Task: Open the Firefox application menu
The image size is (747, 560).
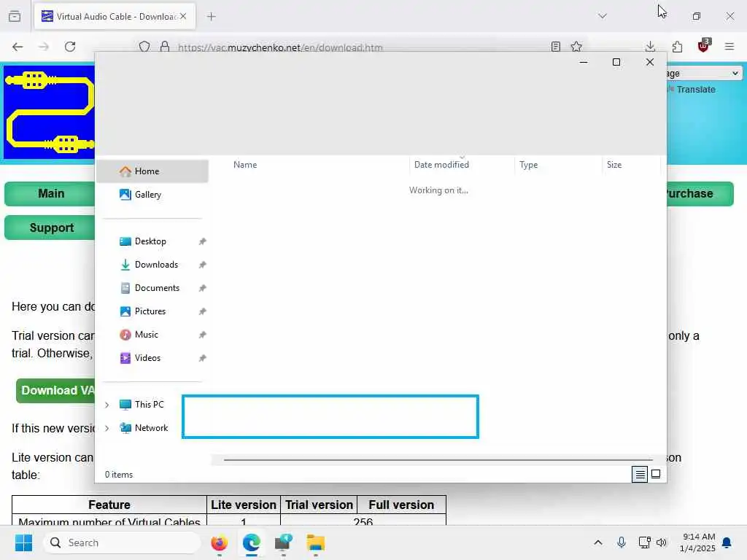Action: (729, 47)
